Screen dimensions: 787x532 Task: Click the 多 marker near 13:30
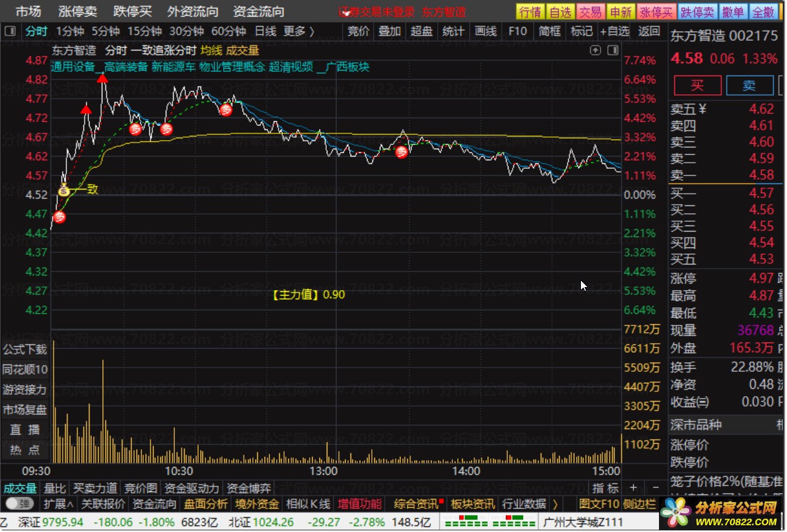coord(401,152)
